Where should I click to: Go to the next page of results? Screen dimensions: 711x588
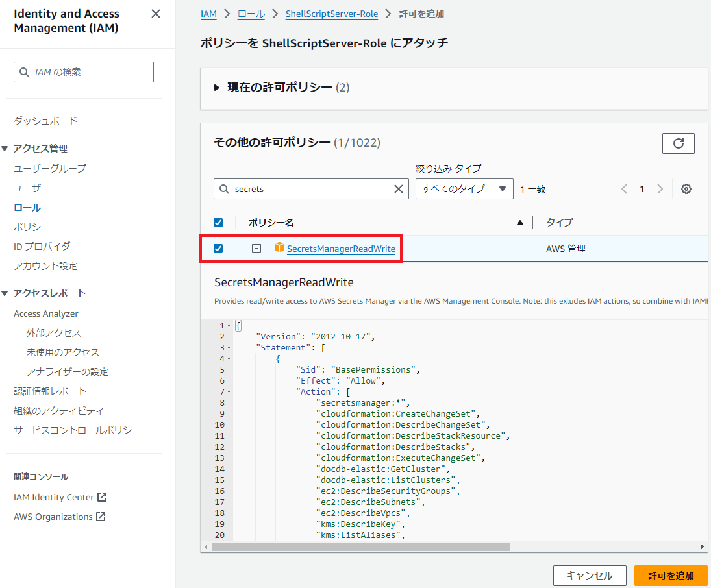coord(660,189)
